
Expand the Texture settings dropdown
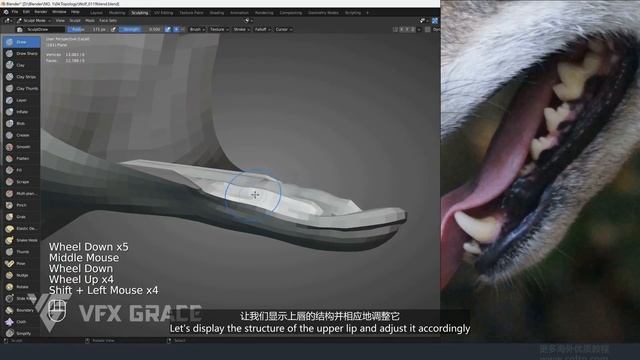click(219, 29)
